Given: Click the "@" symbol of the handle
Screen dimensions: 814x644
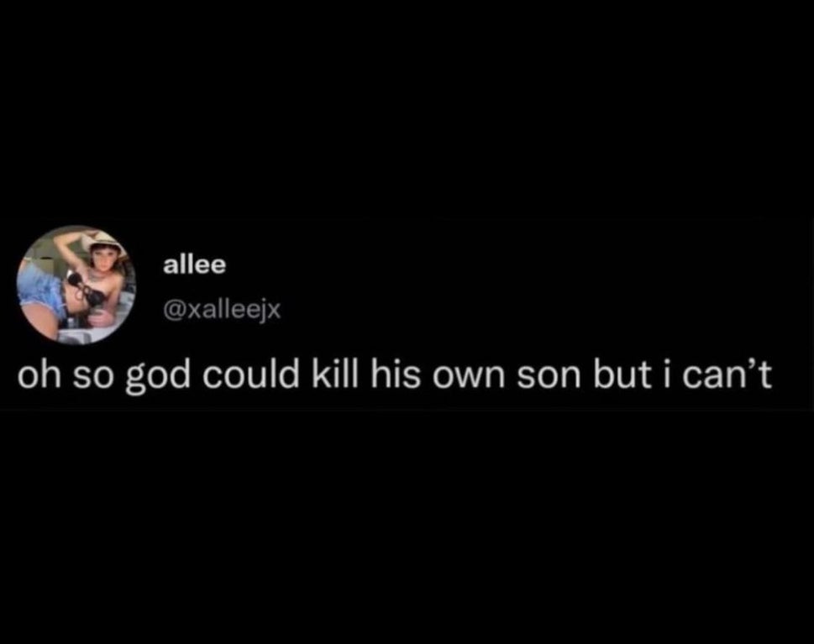Looking at the screenshot, I should click(174, 311).
